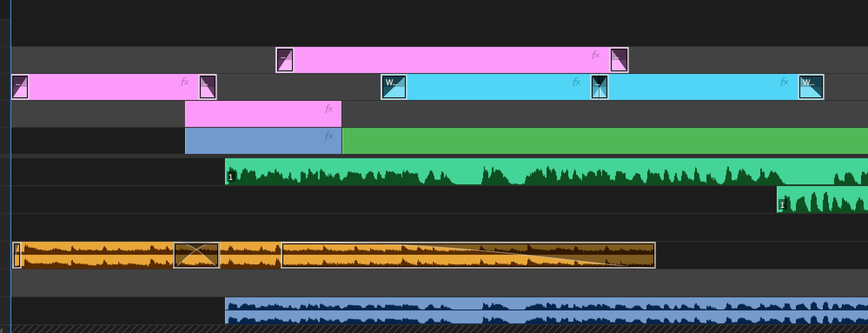Select the green audio clip with the waveform
Image resolution: width=868 pixels, height=333 pixels.
547,172
